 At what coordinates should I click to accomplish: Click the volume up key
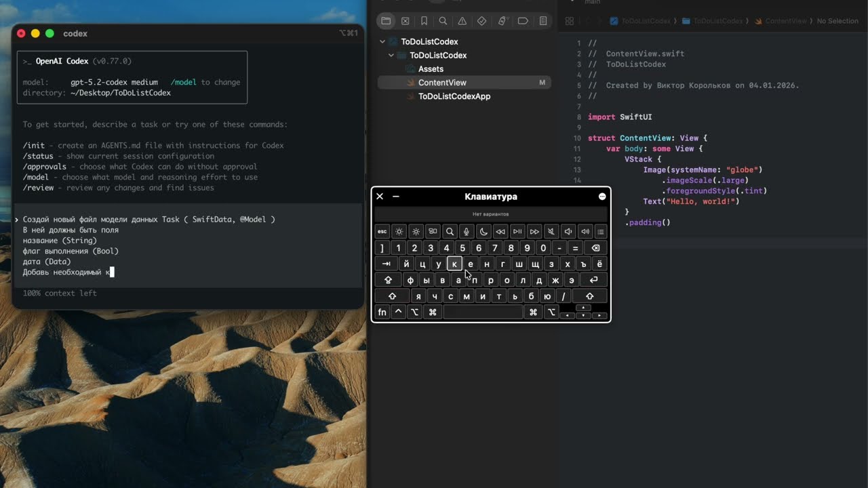coord(585,232)
